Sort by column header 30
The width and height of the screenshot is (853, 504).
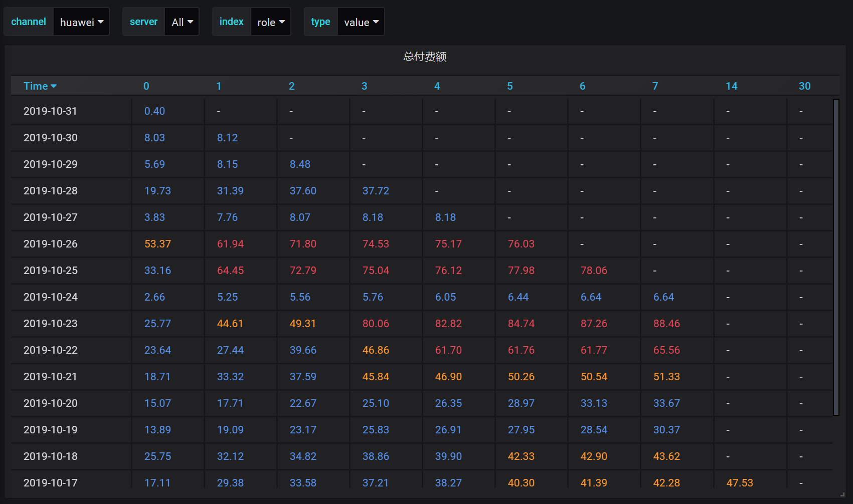[x=804, y=86]
